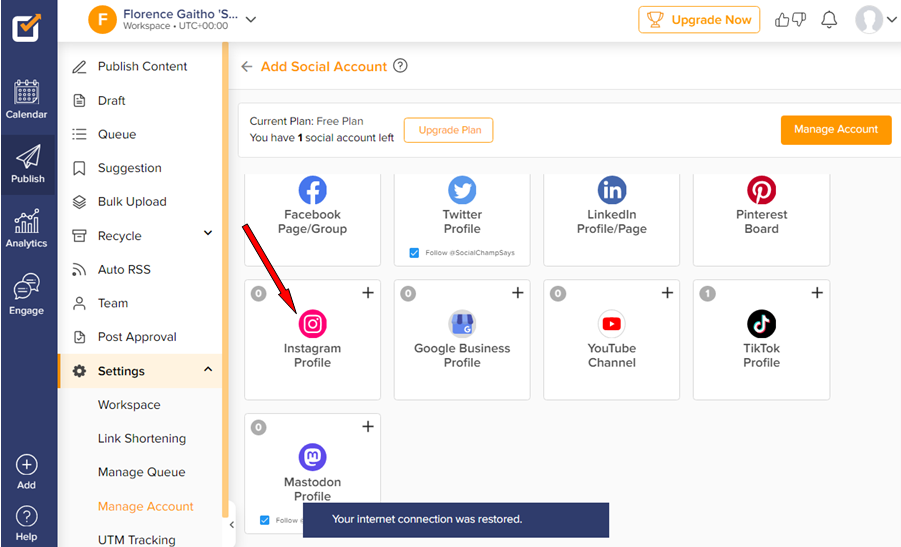Viewport: 901px width, 547px height.
Task: Toggle the Follow @SocialChampSays checkbox
Action: [415, 253]
